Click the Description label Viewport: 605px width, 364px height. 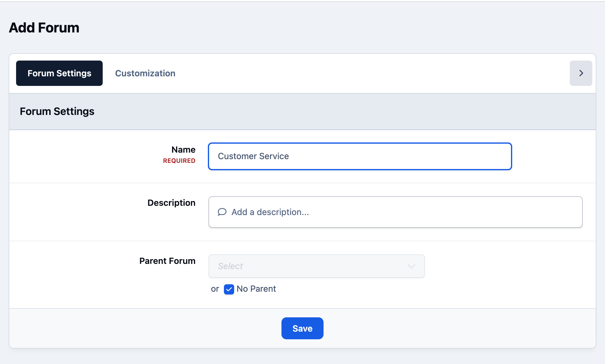coord(171,203)
